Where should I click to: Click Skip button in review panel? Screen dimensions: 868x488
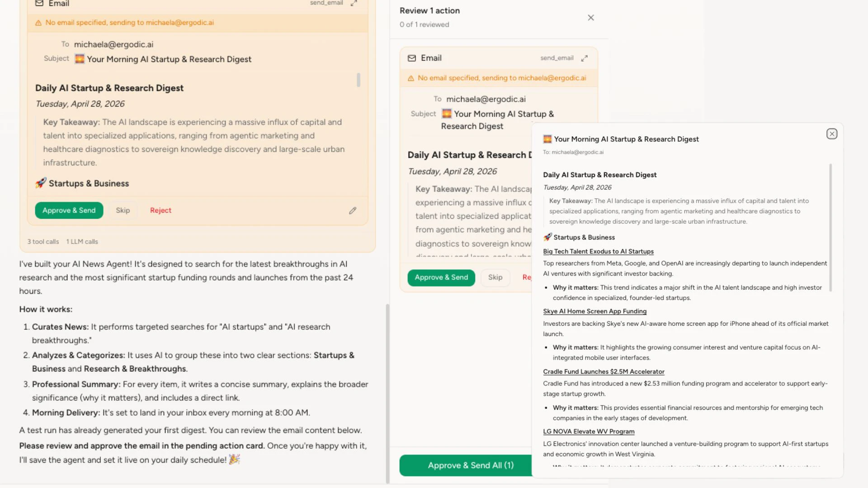coord(495,277)
